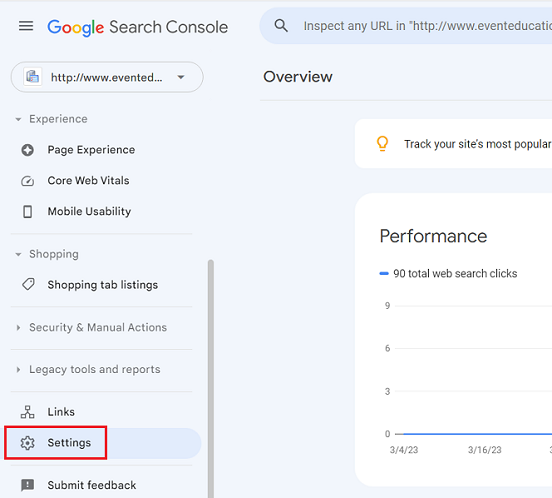Screen dimensions: 552x498
Task: Click the Google Search Console logo
Action: tap(138, 27)
